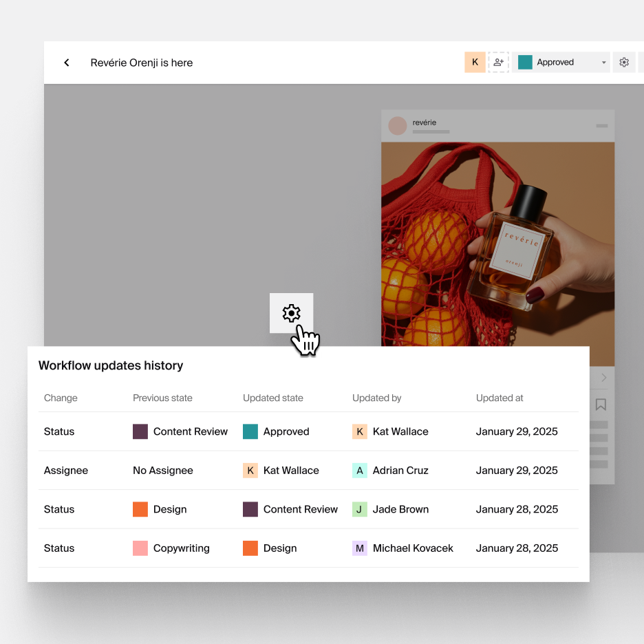Screen dimensions: 644x644
Task: Toggle the orange Design swatch in the last row
Action: [249, 548]
